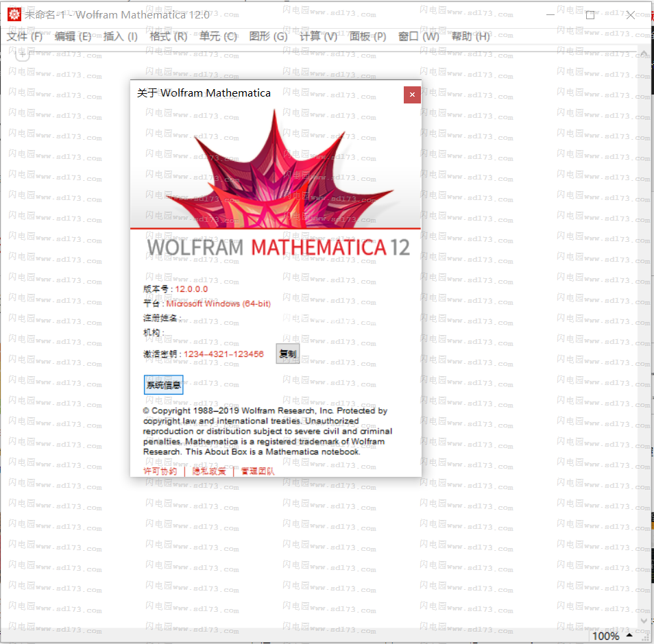Click the 系统信息 button

point(163,385)
